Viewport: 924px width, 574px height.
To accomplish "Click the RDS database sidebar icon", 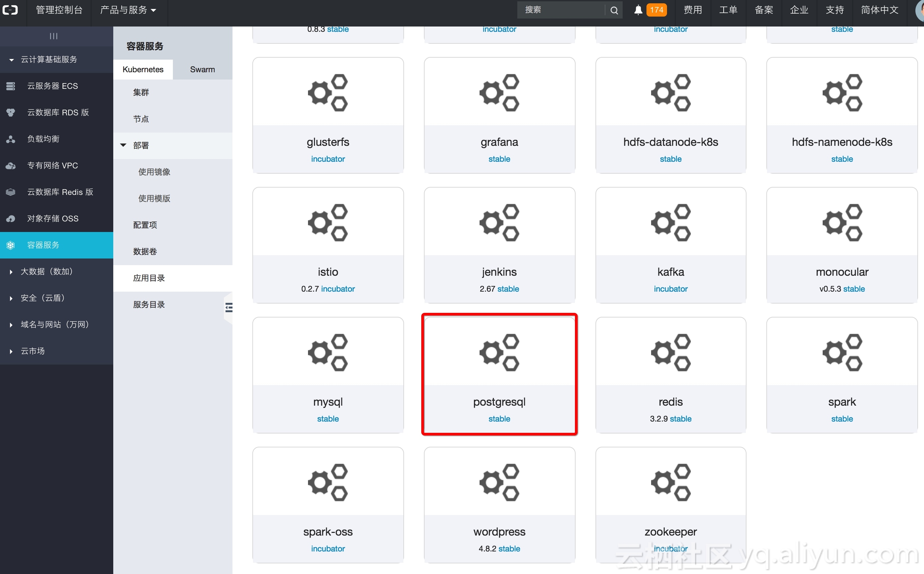I will pyautogui.click(x=11, y=113).
